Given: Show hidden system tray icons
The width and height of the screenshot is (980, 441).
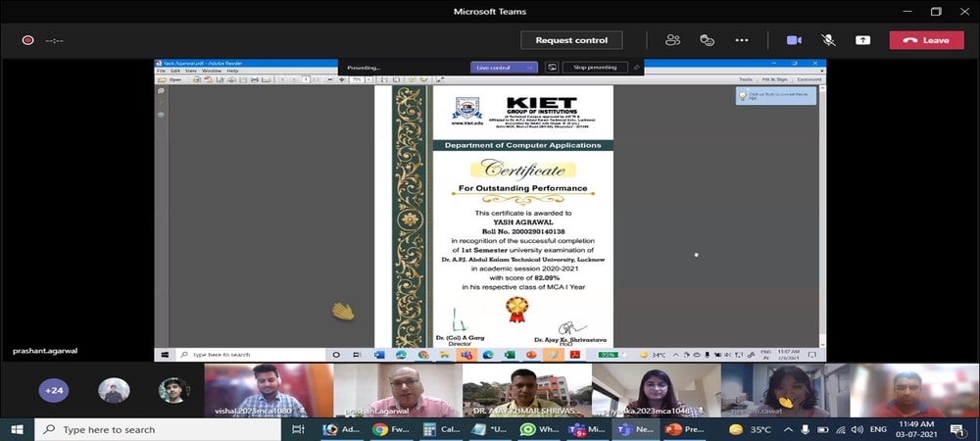Looking at the screenshot, I should pyautogui.click(x=788, y=429).
